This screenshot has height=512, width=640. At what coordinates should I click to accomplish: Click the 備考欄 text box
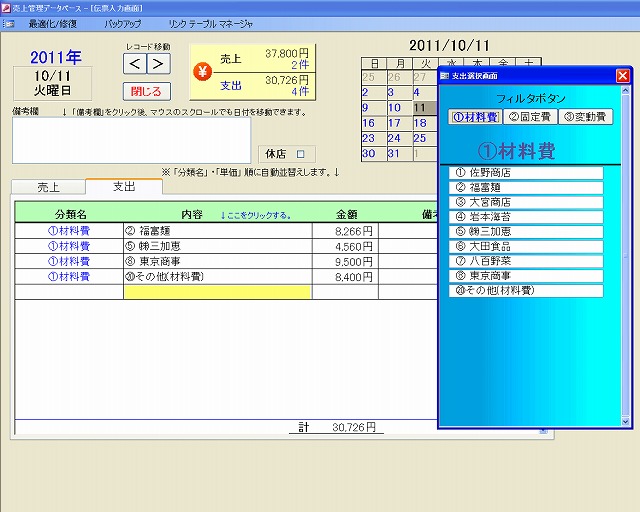(x=131, y=140)
